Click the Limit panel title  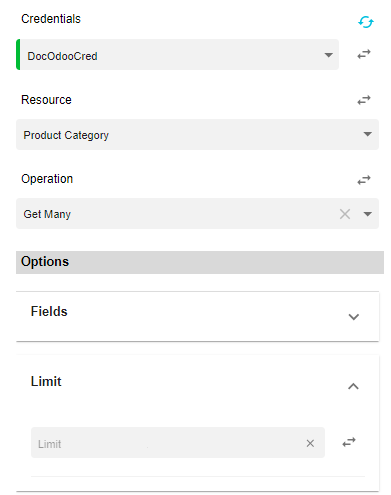coord(46,381)
